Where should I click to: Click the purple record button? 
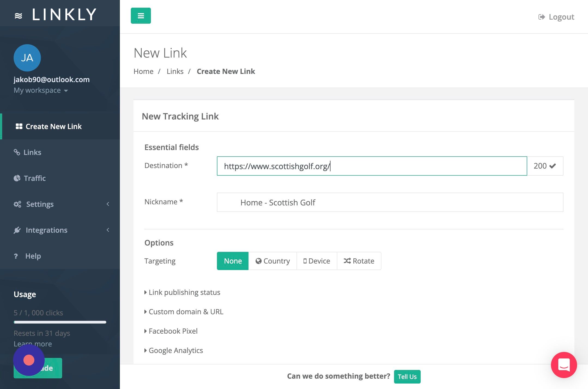coord(29,360)
